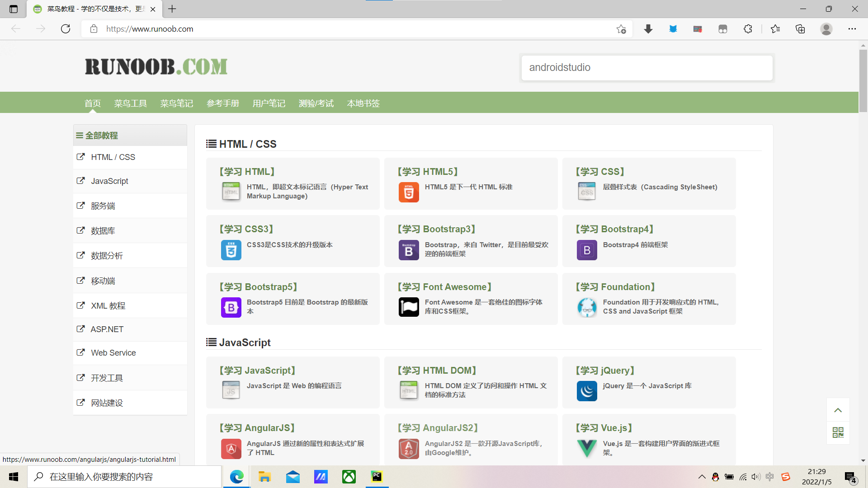Open the browser extensions puzzle icon

pos(748,29)
